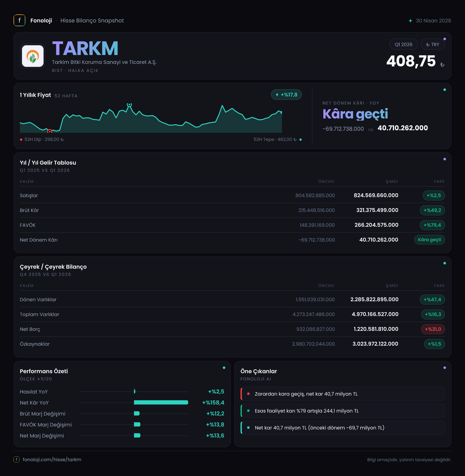
Task: Click the date "30 Nisan 2026"
Action: point(433,21)
